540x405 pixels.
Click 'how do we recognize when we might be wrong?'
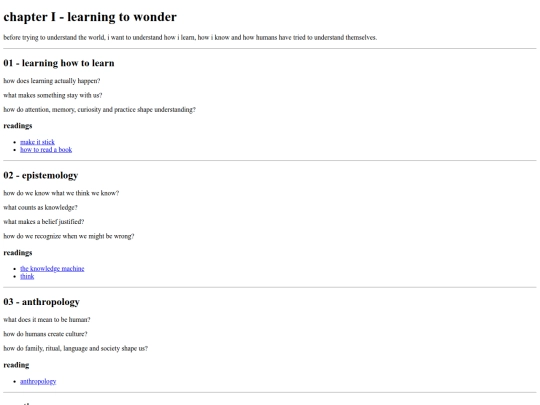point(69,236)
